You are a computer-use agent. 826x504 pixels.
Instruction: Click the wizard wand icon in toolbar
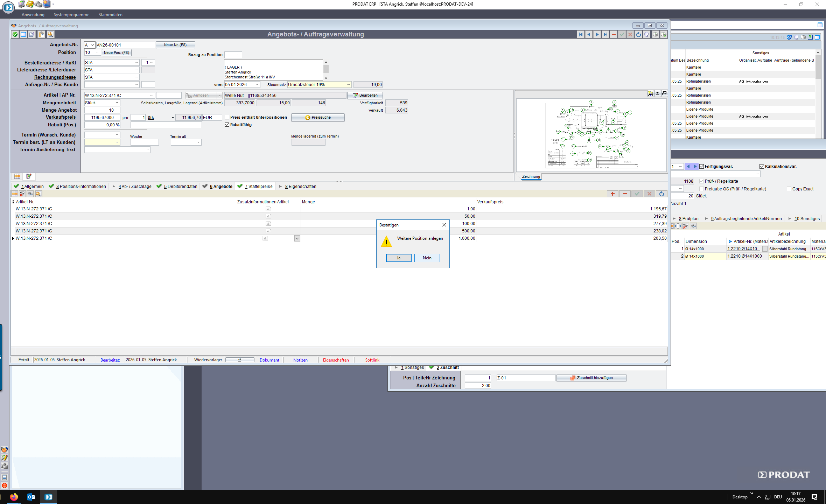tap(50, 34)
